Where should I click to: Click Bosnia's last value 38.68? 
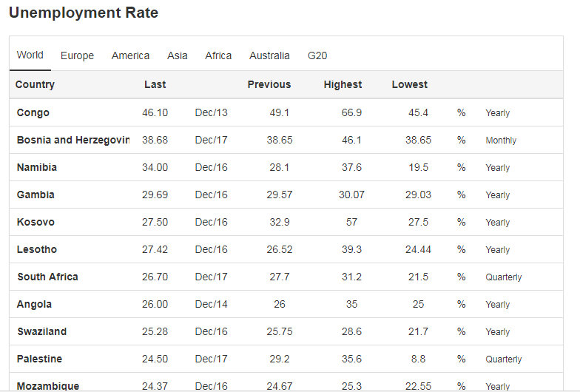(155, 141)
